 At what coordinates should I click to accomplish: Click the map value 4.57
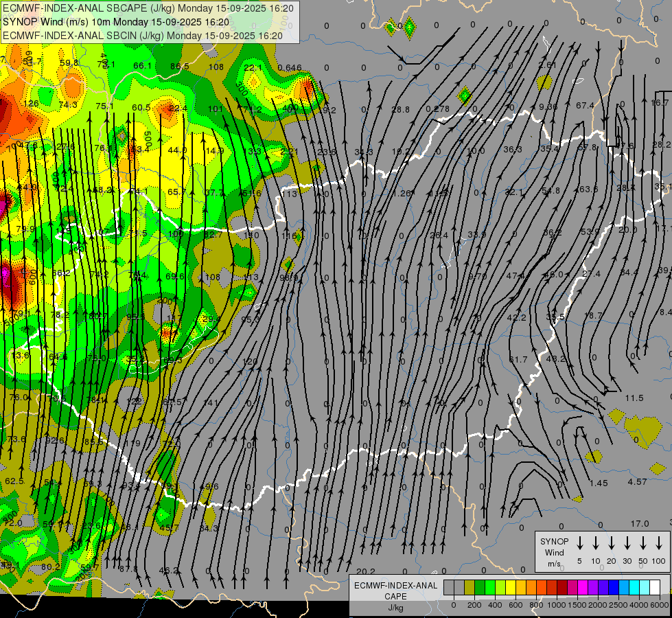click(x=637, y=481)
